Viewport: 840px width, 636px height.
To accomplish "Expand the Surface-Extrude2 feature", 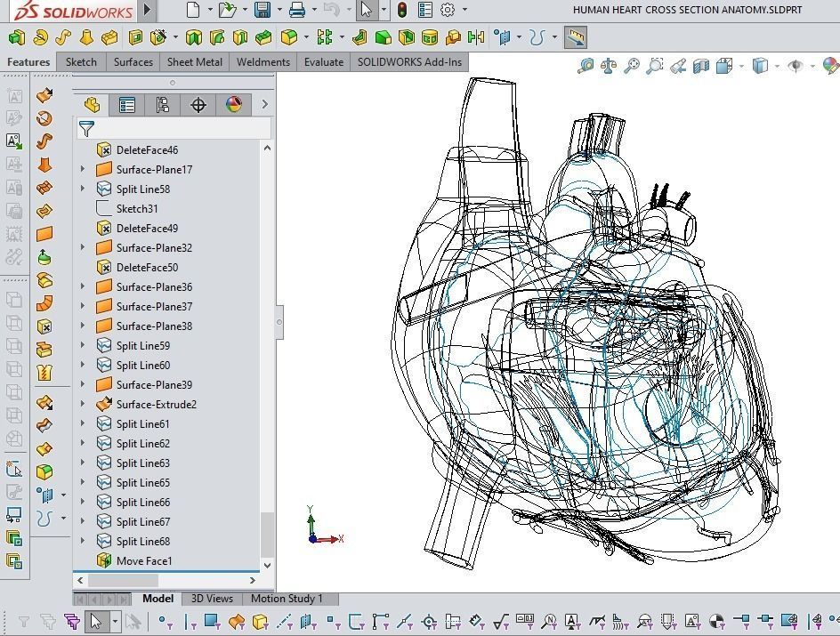I will tap(83, 404).
